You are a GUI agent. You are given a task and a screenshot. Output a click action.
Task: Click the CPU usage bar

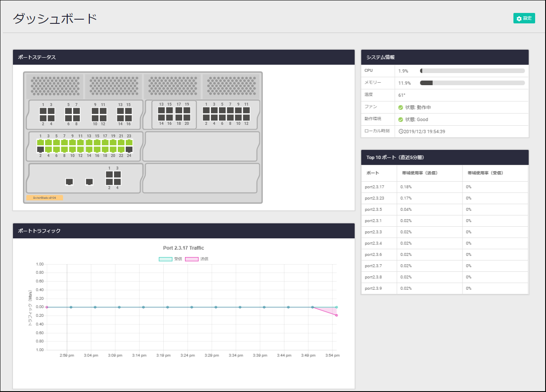pyautogui.click(x=472, y=71)
